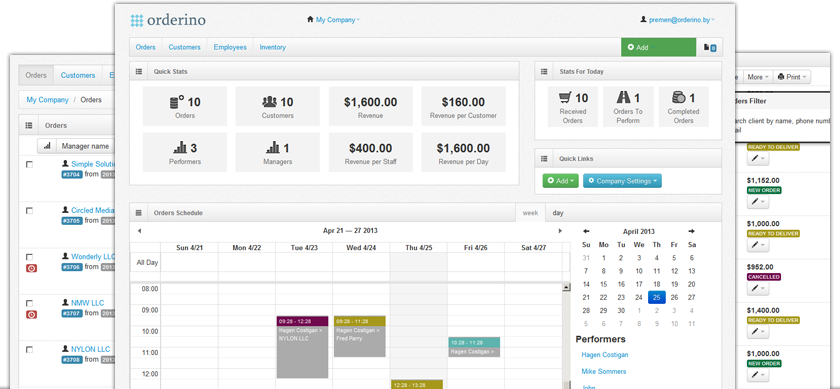Click the Performers bar chart icon
This screenshot has width=840, height=389.
tap(179, 147)
